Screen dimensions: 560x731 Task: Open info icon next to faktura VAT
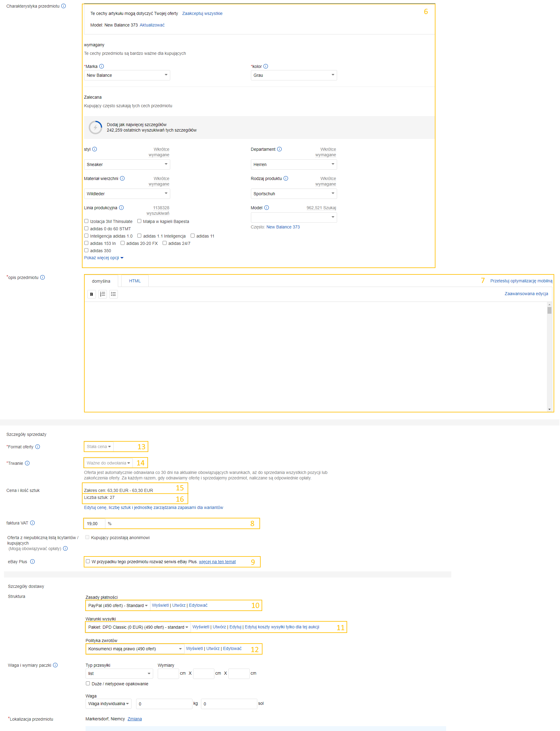coord(32,523)
